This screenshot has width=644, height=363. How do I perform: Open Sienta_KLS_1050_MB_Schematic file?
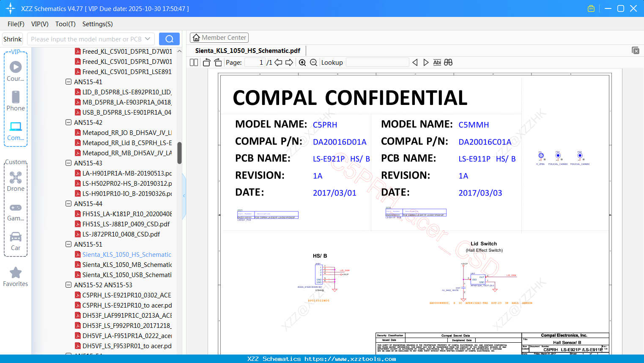127,264
